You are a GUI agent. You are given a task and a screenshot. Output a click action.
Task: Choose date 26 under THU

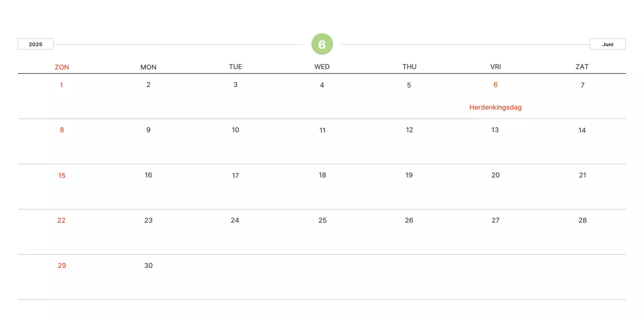409,220
